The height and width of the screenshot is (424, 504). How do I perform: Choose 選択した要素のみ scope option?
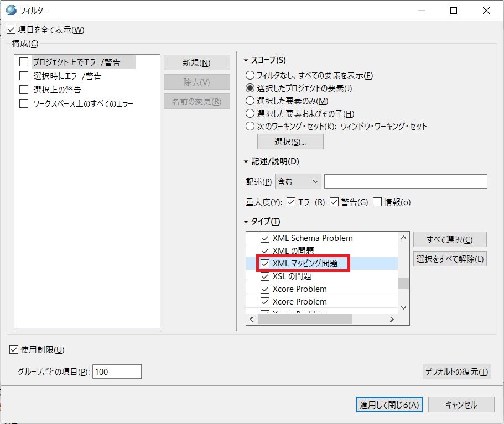251,101
